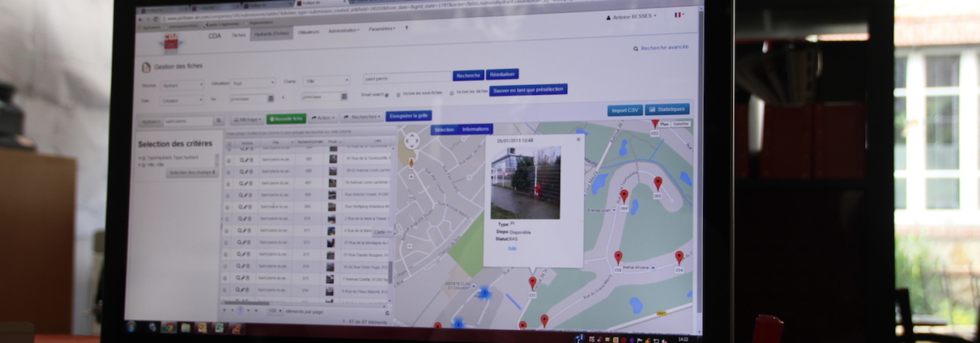The image size is (980, 343).
Task: Switch to the Sélection map tab
Action: tap(444, 130)
